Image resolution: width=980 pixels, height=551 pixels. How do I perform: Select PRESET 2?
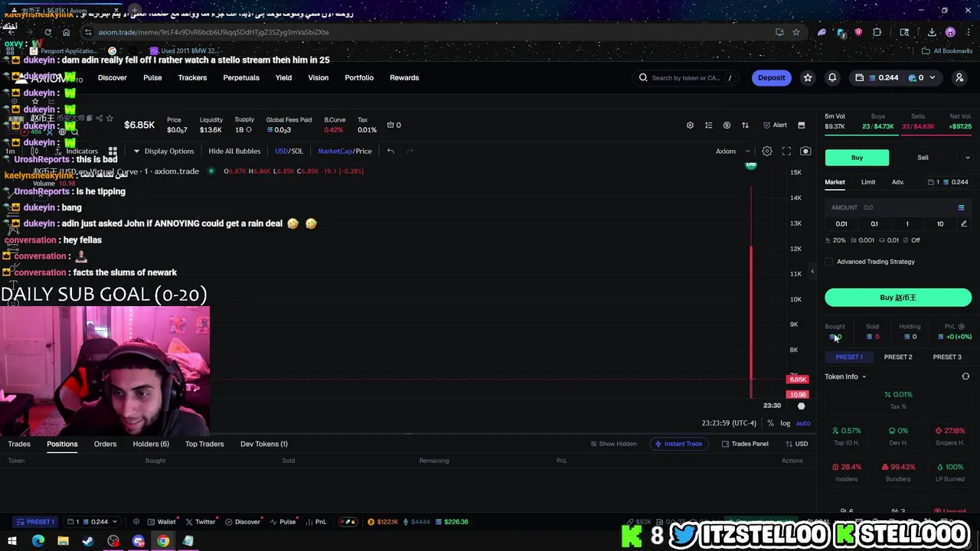pos(898,357)
